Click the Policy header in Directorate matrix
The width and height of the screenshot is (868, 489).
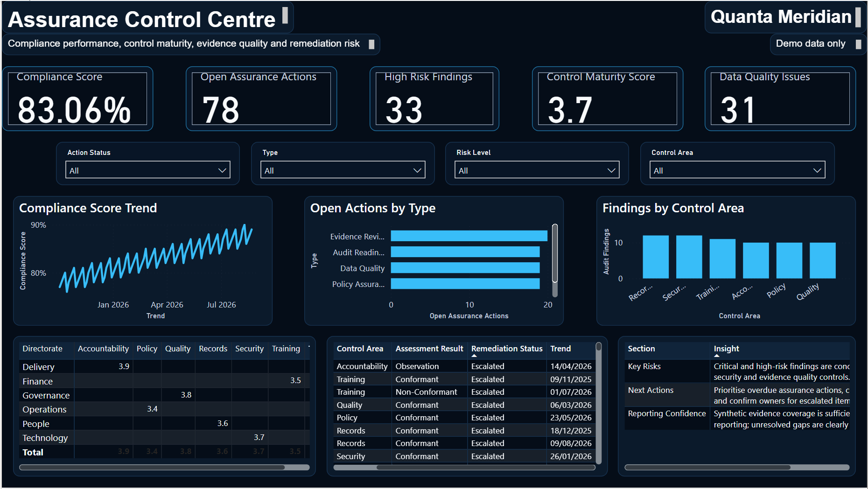click(147, 349)
